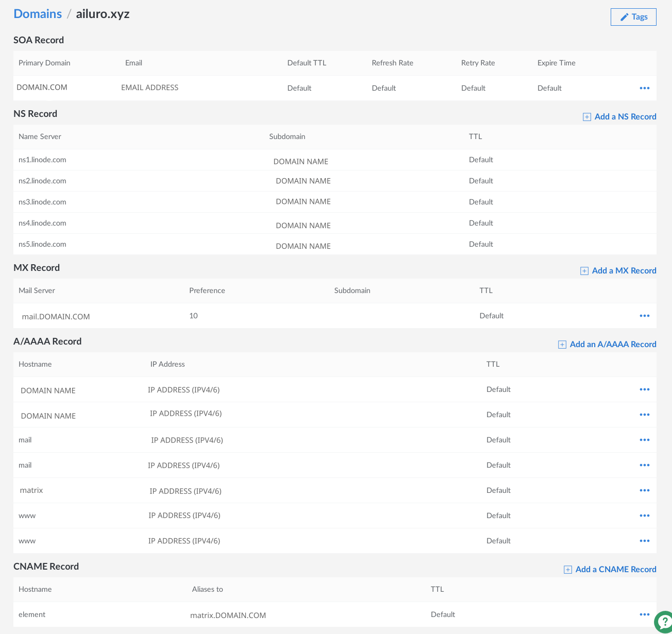Viewport: 672px width, 634px height.
Task: Click the Default TTL in ns5.linode.com row
Action: (x=481, y=244)
